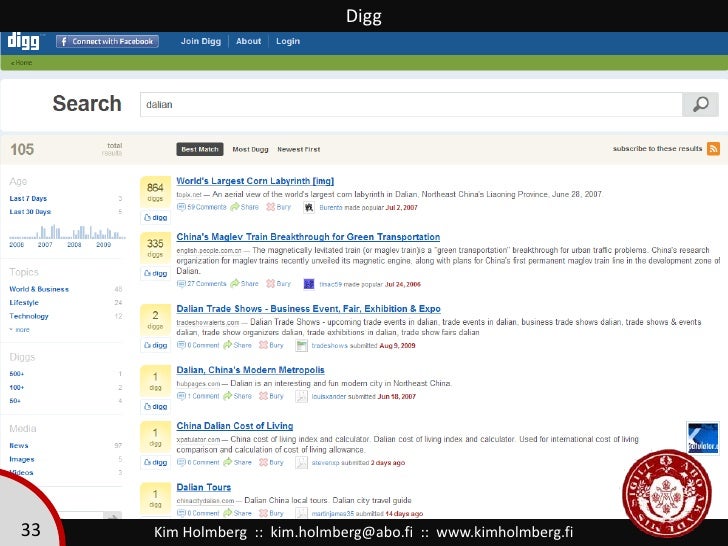Screen dimensions: 728x546
Task: Filter by Technology topic
Action: (29, 316)
